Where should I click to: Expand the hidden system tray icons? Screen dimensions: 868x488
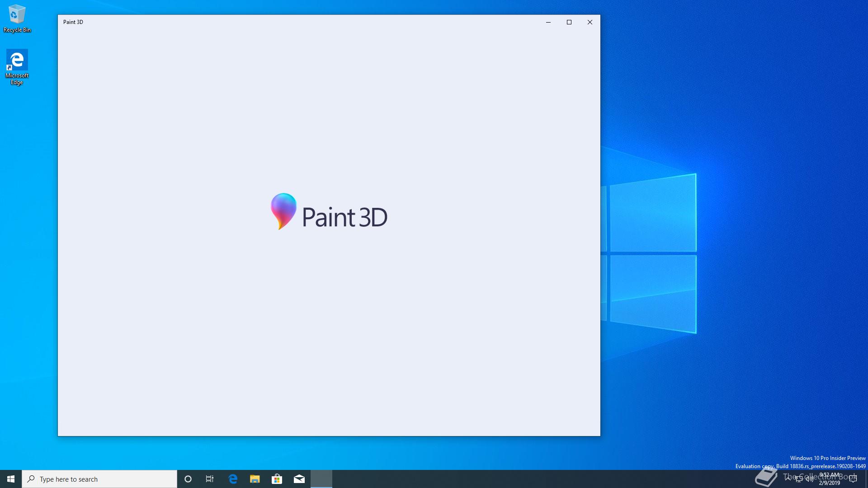pos(788,479)
